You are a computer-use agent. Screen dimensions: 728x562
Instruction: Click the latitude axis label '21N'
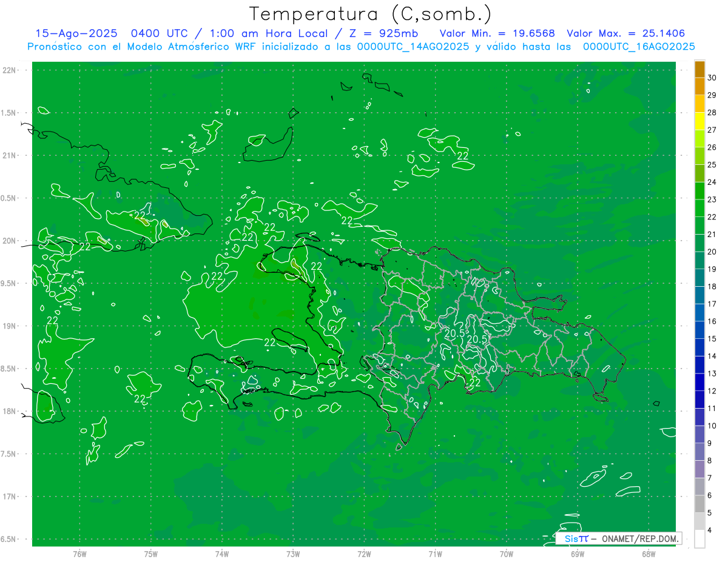tap(10, 155)
